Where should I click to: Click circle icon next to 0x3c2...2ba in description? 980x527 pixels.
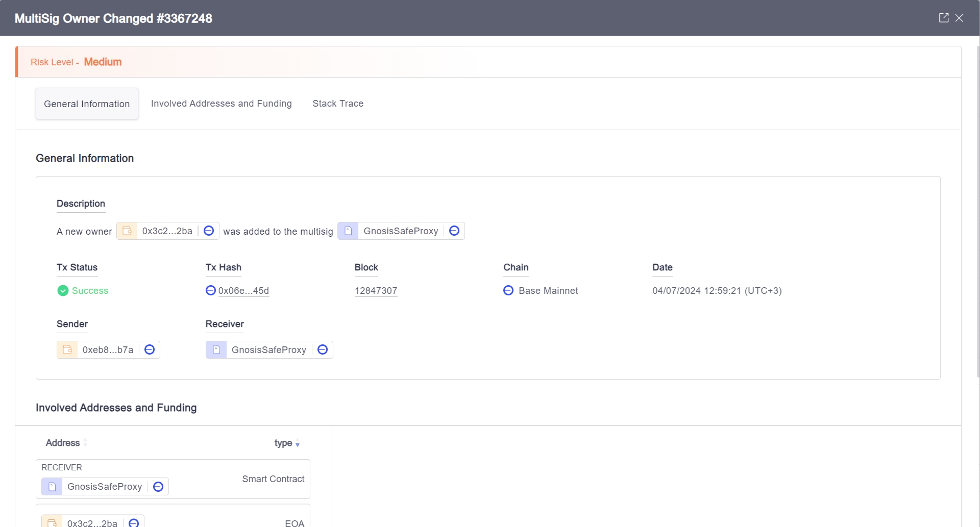[209, 231]
